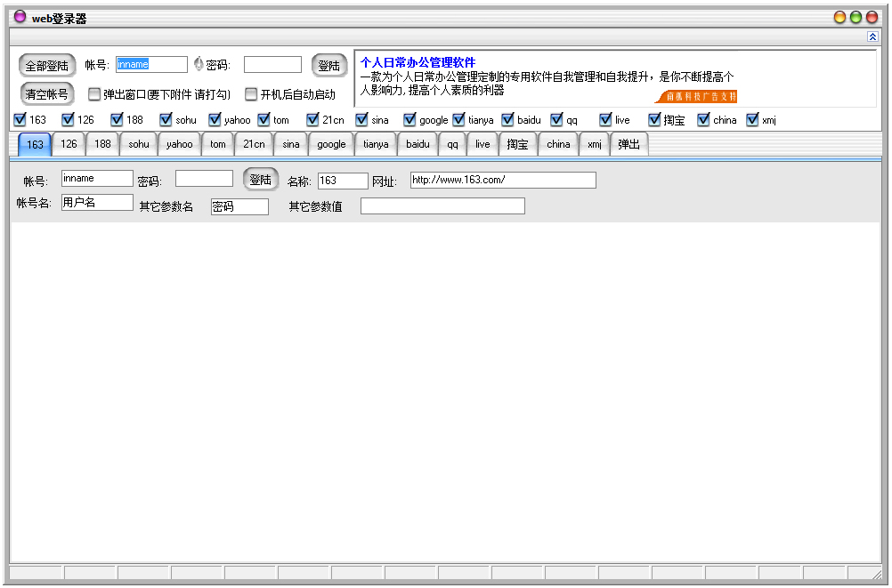The image size is (892, 588).
Task: Uncheck the 163 site checkbox
Action: 20,119
